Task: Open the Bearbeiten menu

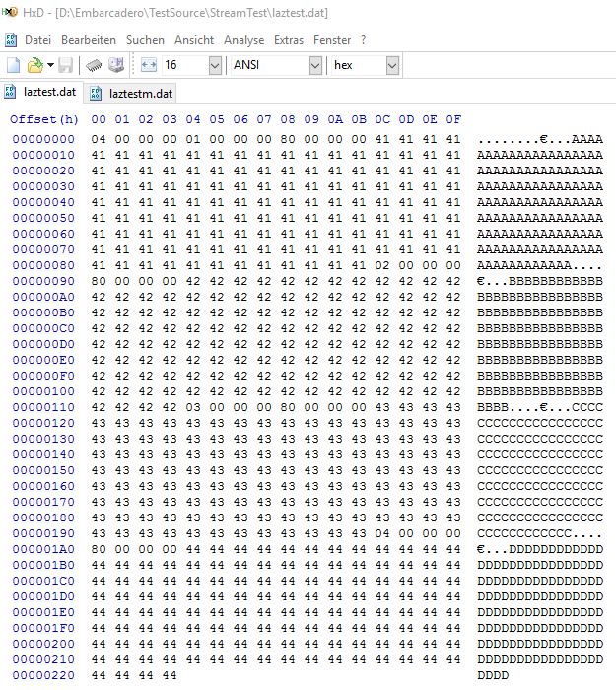Action: pyautogui.click(x=89, y=40)
